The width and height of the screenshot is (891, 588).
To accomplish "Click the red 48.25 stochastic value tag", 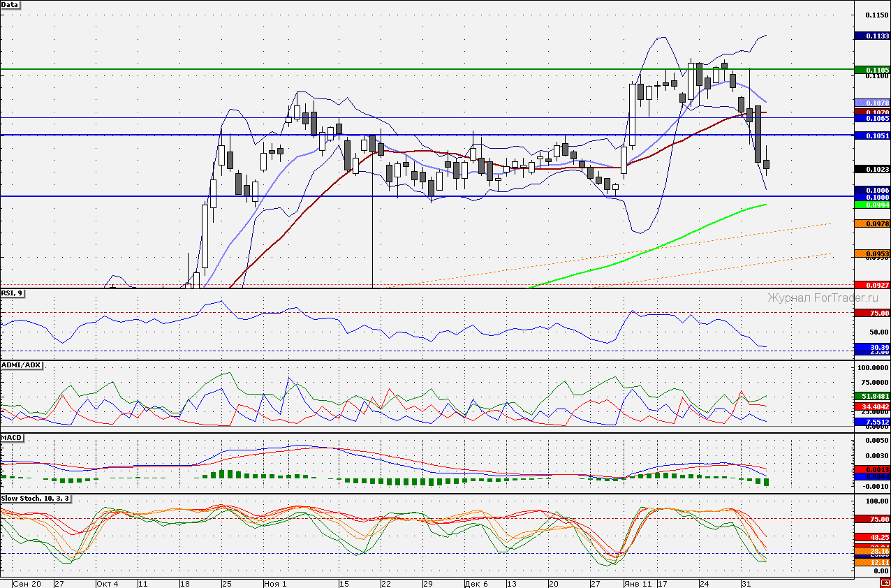I will (872, 537).
